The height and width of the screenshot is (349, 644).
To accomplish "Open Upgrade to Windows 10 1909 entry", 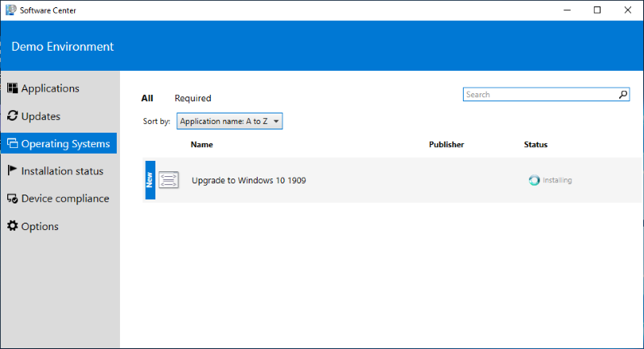I will pyautogui.click(x=249, y=180).
